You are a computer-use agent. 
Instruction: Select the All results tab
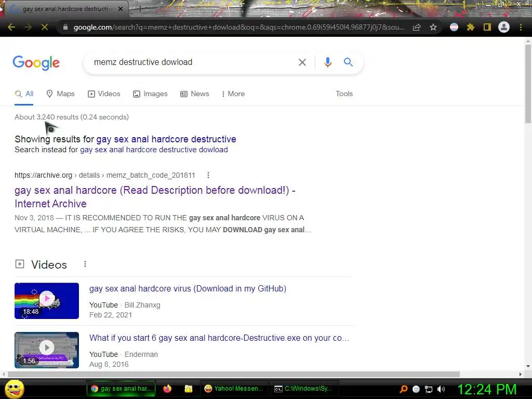[24, 94]
